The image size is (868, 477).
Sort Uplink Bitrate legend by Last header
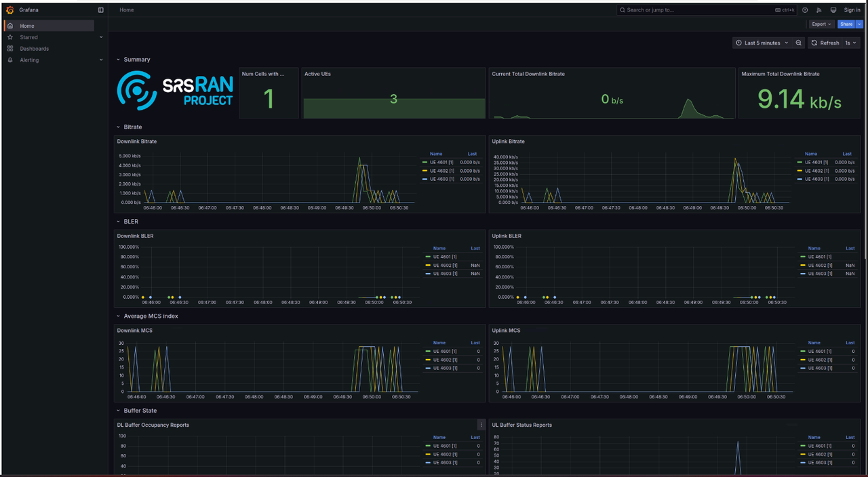click(x=847, y=154)
